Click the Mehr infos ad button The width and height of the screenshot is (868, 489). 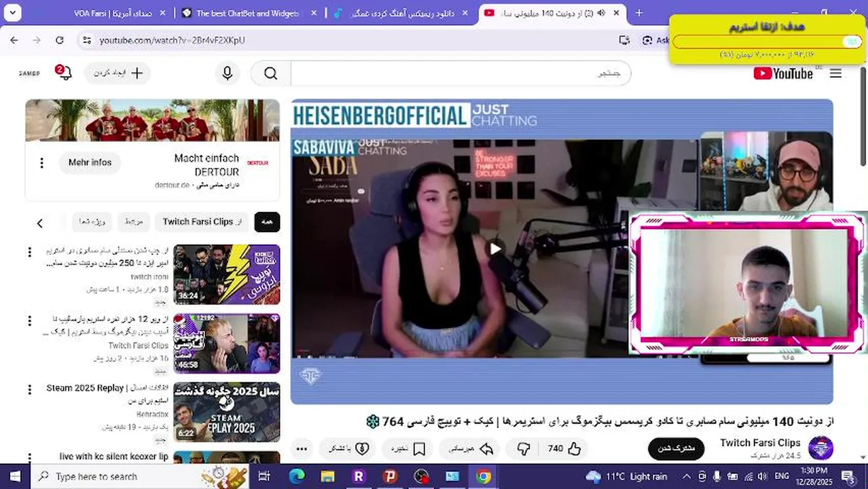click(90, 162)
